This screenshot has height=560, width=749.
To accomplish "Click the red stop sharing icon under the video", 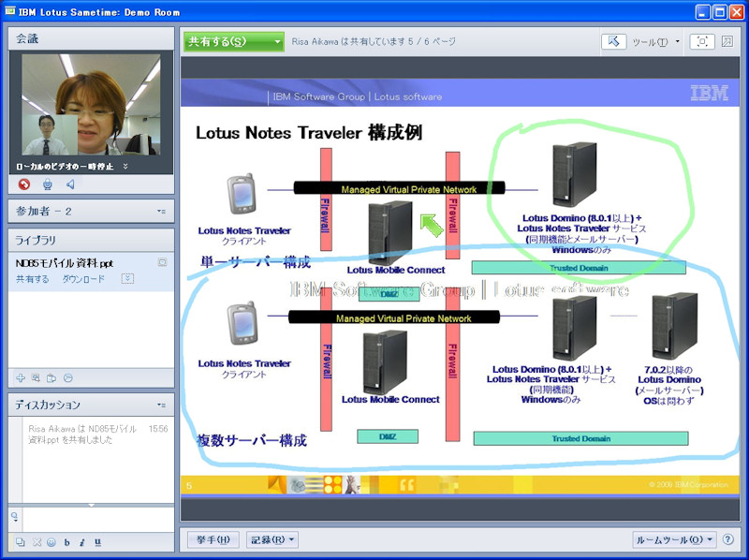I will coord(23,184).
